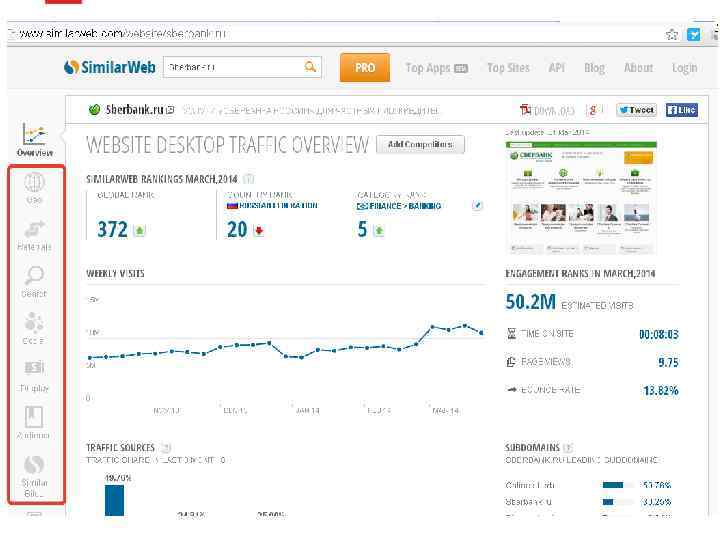The width and height of the screenshot is (720, 540).
Task: Click the global rank up arrow
Action: click(140, 231)
